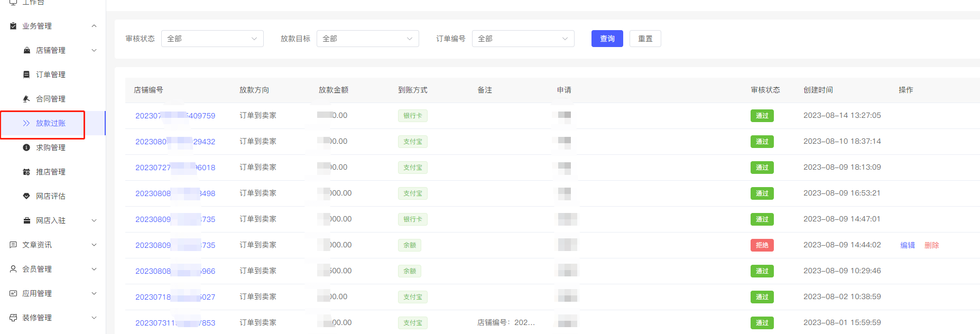Click the person icon beside 会员管理
Image resolution: width=980 pixels, height=334 pixels.
tap(13, 269)
